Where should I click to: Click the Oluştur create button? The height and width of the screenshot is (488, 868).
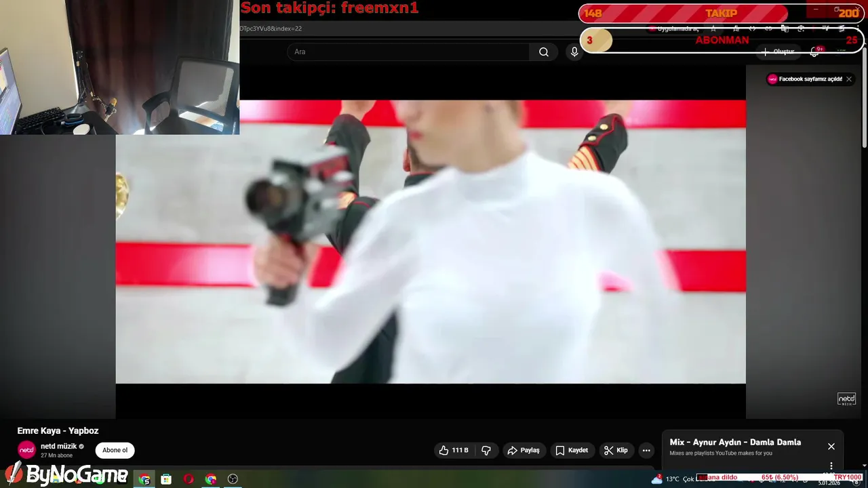point(778,52)
